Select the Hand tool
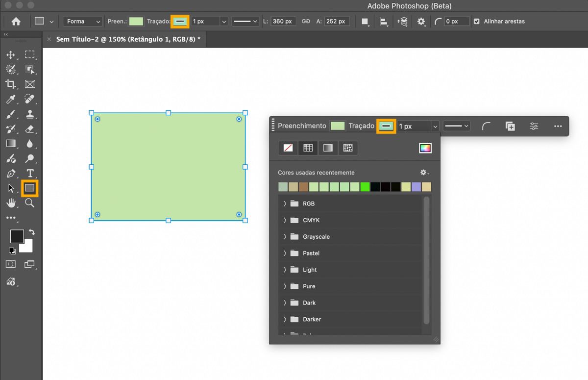 click(x=10, y=203)
